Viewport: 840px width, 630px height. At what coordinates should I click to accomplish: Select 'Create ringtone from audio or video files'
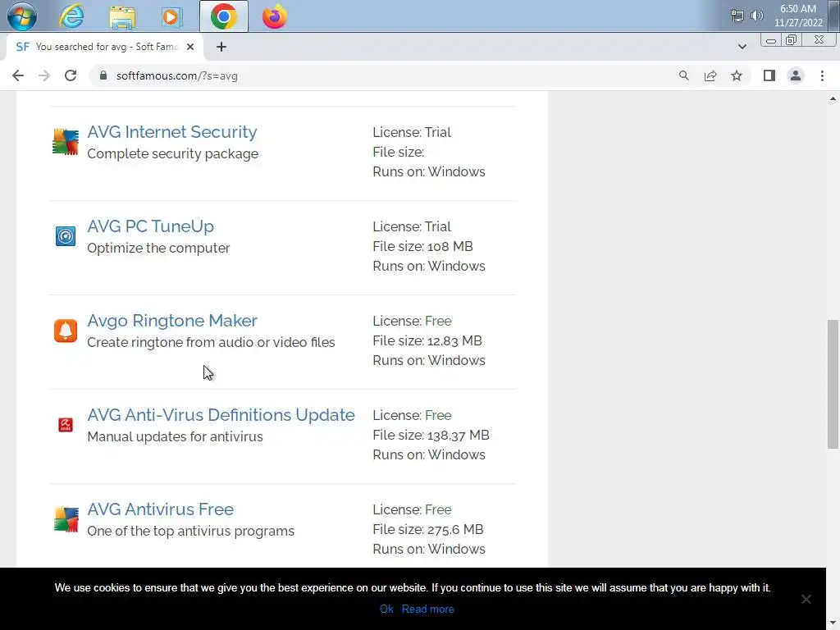211,342
